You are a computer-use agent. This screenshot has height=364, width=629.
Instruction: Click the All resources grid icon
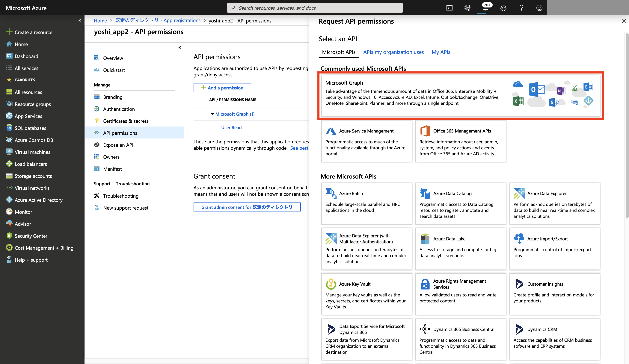pyautogui.click(x=9, y=92)
